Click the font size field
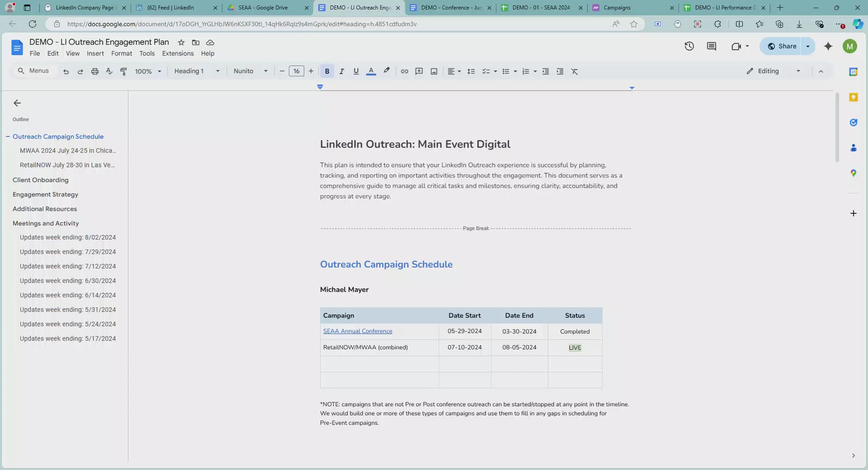Screen dimensions: 868x470 (x=297, y=71)
